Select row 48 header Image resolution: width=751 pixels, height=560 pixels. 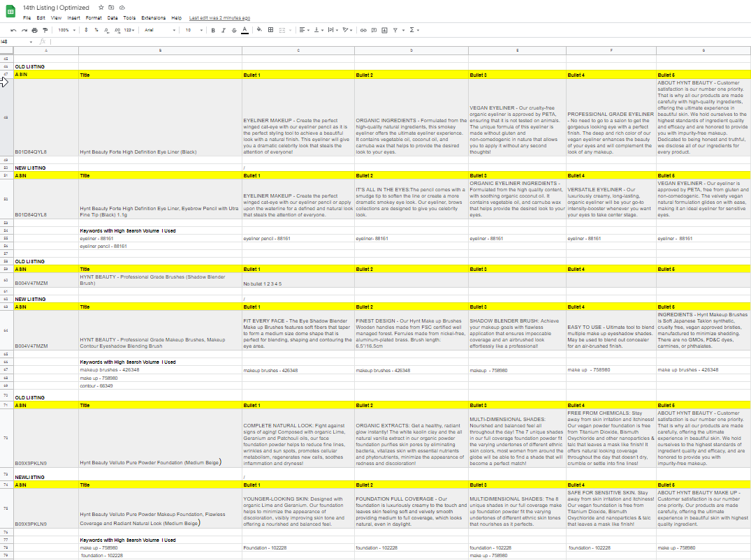point(7,117)
